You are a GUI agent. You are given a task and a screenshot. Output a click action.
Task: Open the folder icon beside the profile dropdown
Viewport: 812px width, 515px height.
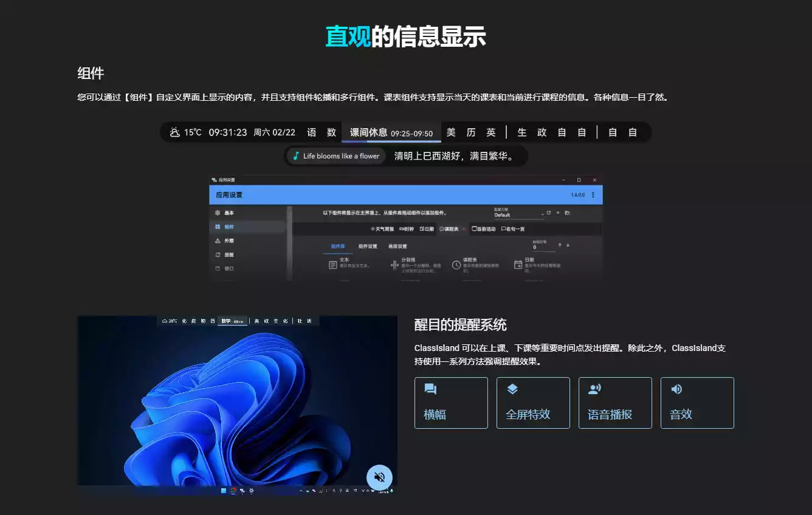point(567,213)
